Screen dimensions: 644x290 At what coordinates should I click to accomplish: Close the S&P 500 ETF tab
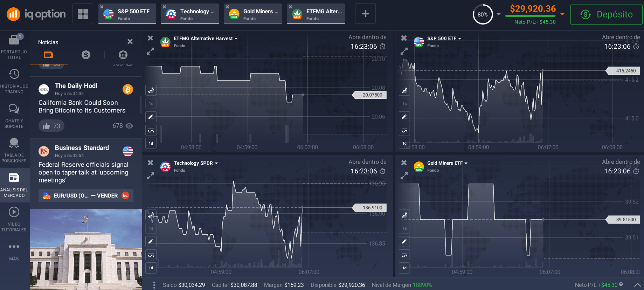coord(102,7)
